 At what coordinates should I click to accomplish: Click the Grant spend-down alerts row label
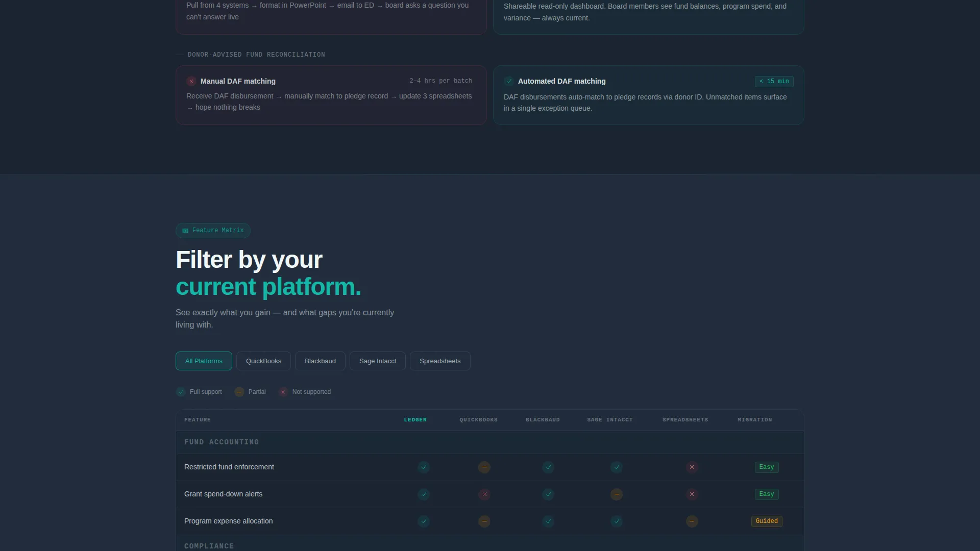(223, 494)
